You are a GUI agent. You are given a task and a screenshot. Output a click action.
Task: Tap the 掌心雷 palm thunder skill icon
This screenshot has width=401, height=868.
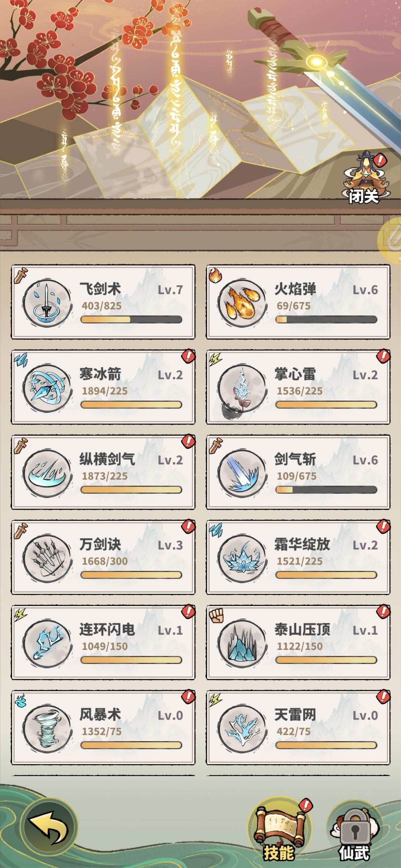coord(242,388)
